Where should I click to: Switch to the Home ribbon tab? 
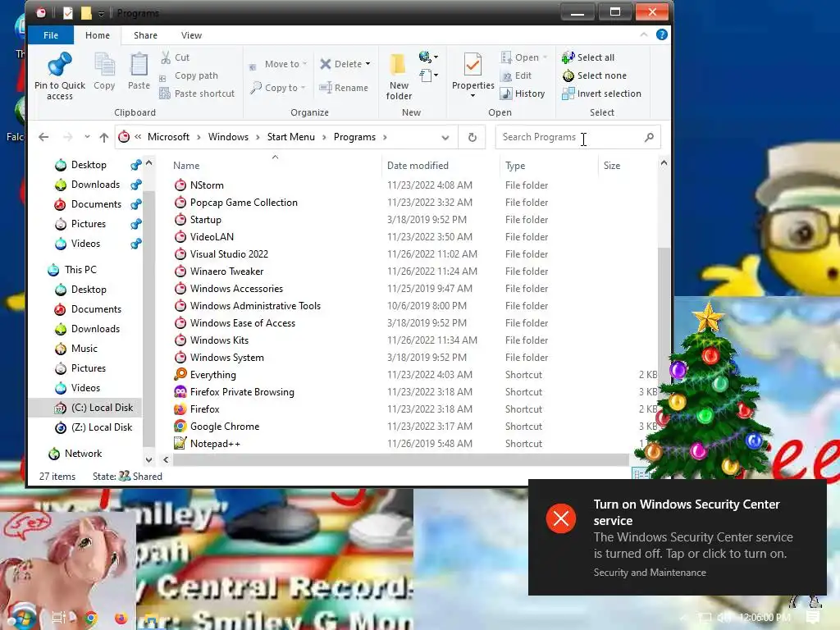98,34
